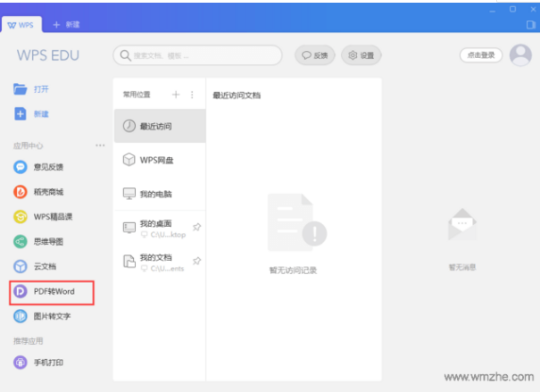This screenshot has height=392, width=540.
Task: Open 思维导图 mind map icon
Action: click(x=20, y=241)
